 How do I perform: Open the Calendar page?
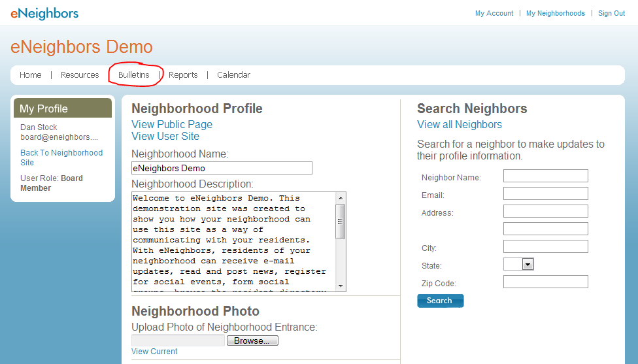click(233, 75)
